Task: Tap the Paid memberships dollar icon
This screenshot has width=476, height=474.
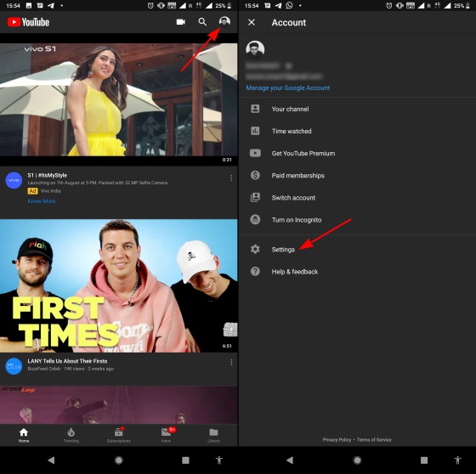Action: (255, 175)
